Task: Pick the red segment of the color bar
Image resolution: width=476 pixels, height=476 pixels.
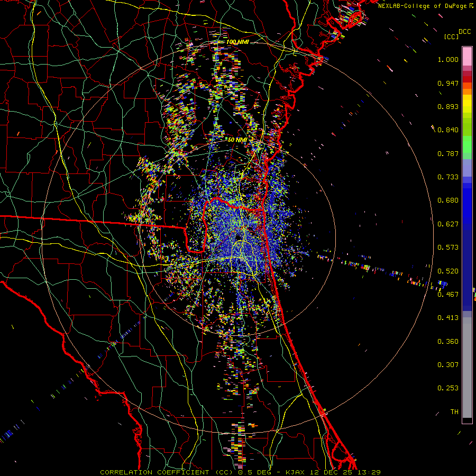Action: pos(467,79)
